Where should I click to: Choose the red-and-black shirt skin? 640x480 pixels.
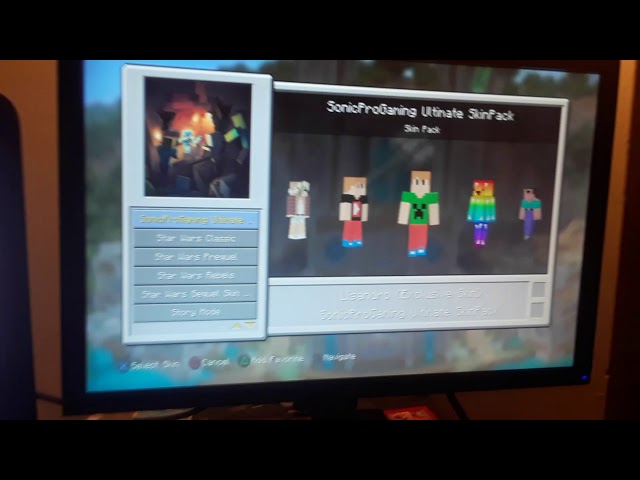click(x=353, y=211)
